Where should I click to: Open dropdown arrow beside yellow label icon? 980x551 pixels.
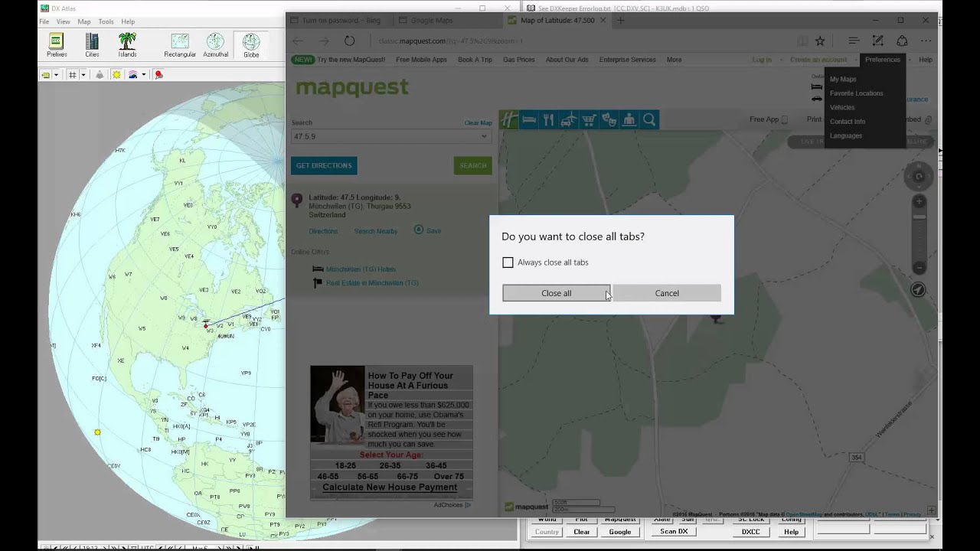pos(56,75)
